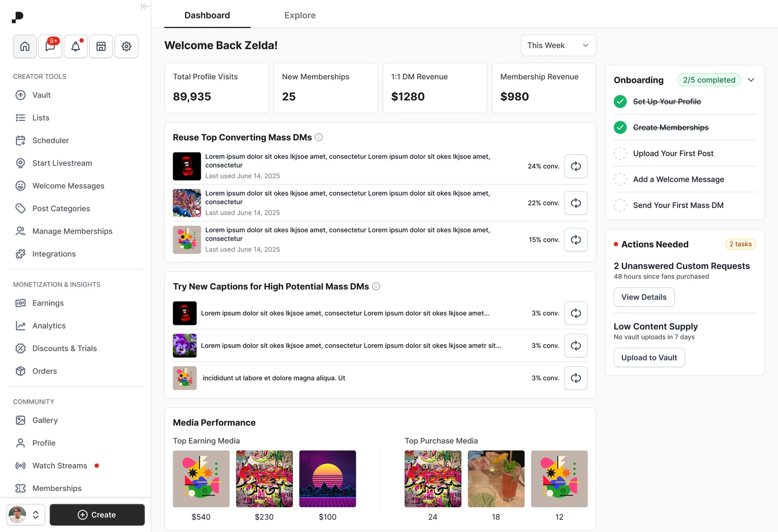Check off Send Your First Mass DM
778x532 pixels.
click(x=620, y=205)
